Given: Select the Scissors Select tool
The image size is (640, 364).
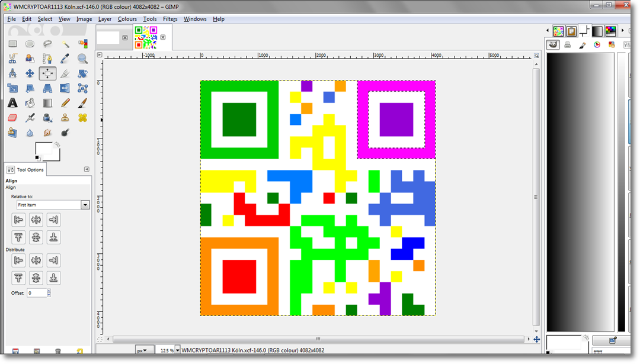Looking at the screenshot, I should coord(12,59).
